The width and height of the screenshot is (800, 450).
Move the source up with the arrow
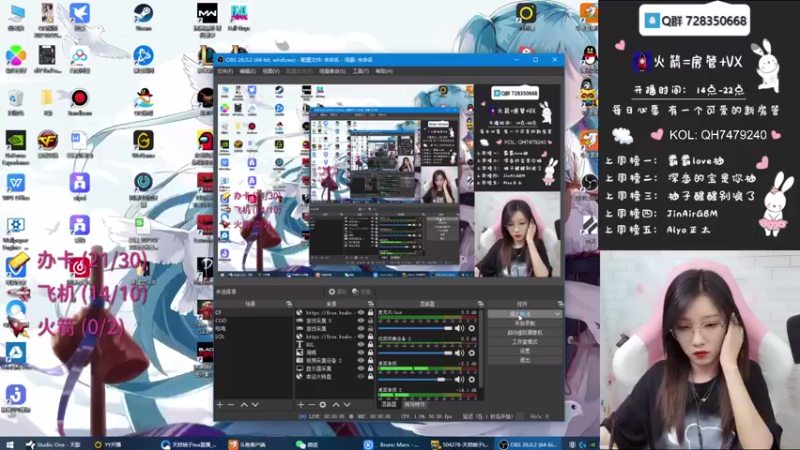pyautogui.click(x=336, y=405)
